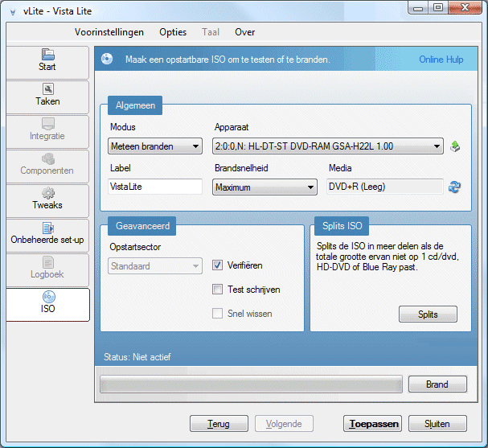This screenshot has height=448, width=488.
Task: Refresh the media status icon
Action: pyautogui.click(x=455, y=187)
